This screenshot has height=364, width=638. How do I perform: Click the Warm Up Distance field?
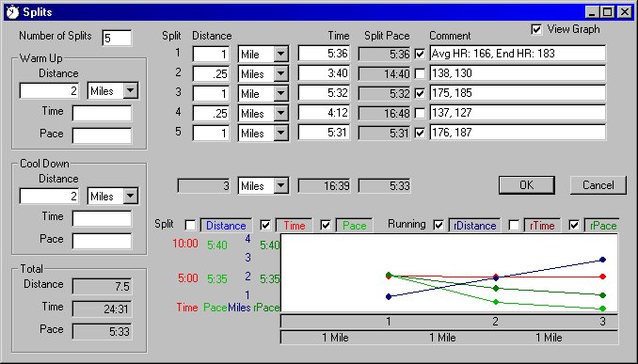[x=49, y=90]
